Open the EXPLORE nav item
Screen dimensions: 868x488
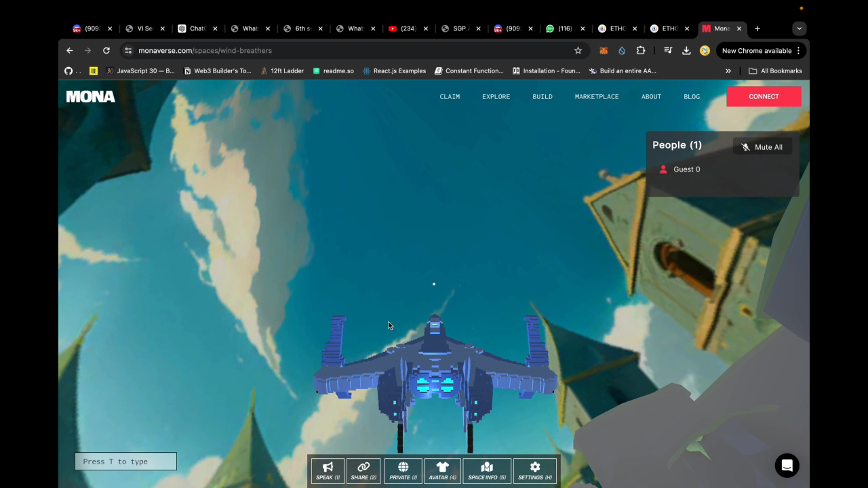(496, 96)
